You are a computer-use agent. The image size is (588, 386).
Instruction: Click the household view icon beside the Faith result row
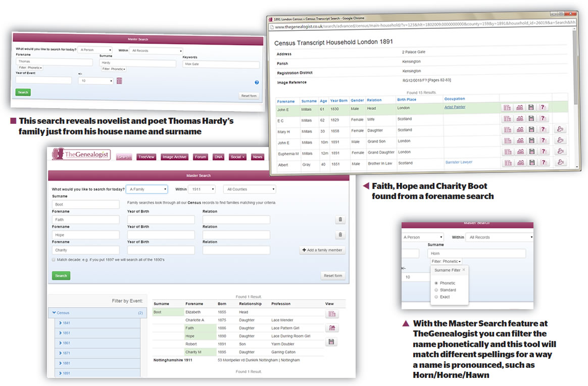(x=332, y=328)
